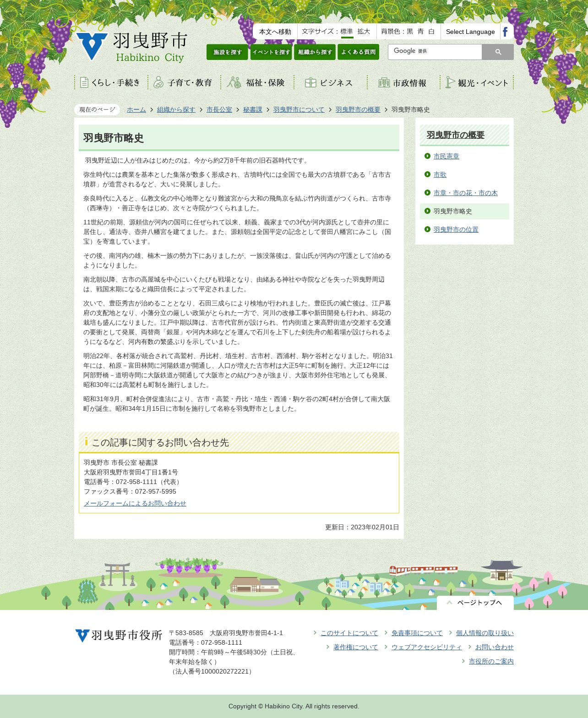The width and height of the screenshot is (588, 718).
Task: Click 本文へ移動 link
Action: tap(275, 32)
